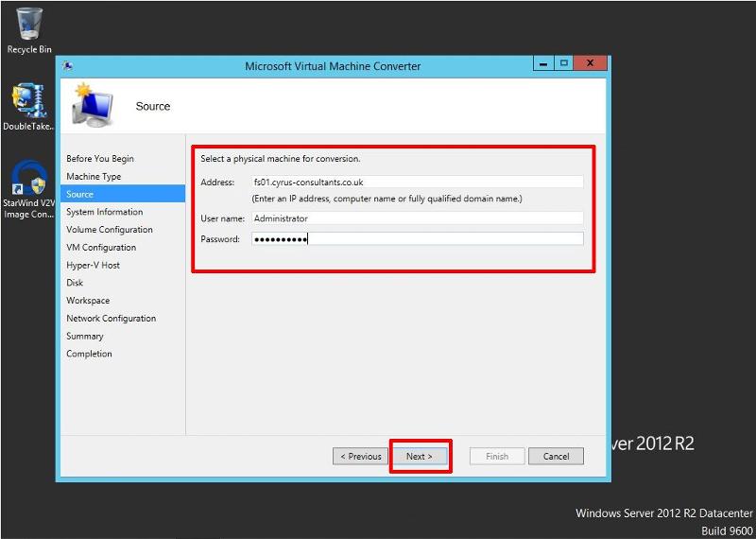Click the Next button
The image size is (756, 539).
(420, 457)
